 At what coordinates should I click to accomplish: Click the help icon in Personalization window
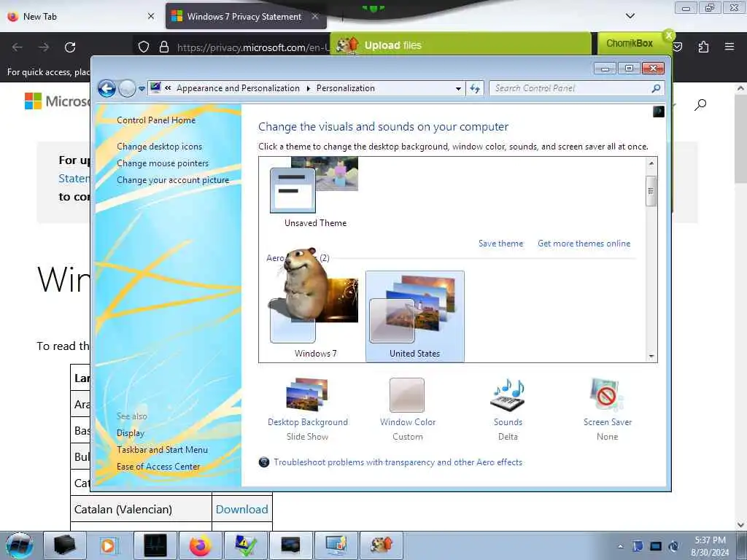pyautogui.click(x=659, y=112)
